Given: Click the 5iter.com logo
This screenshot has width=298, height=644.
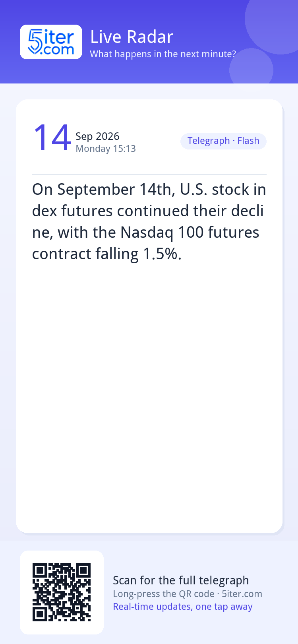Looking at the screenshot, I should click(51, 42).
